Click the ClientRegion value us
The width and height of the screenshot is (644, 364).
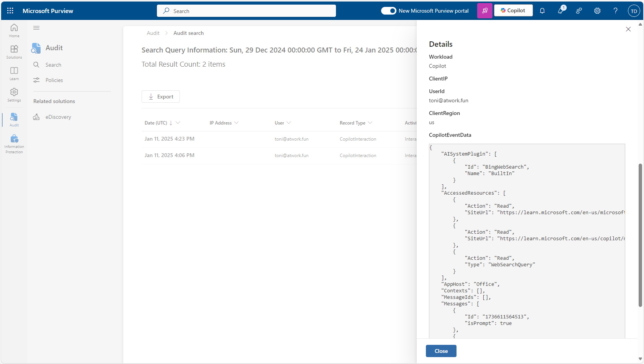[432, 123]
